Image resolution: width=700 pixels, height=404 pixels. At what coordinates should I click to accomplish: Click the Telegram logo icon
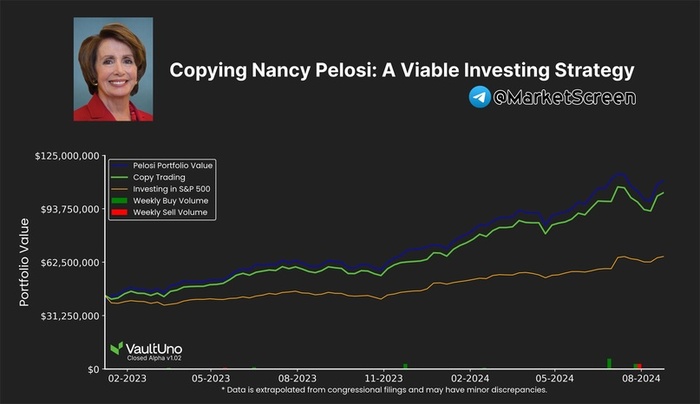pyautogui.click(x=480, y=97)
